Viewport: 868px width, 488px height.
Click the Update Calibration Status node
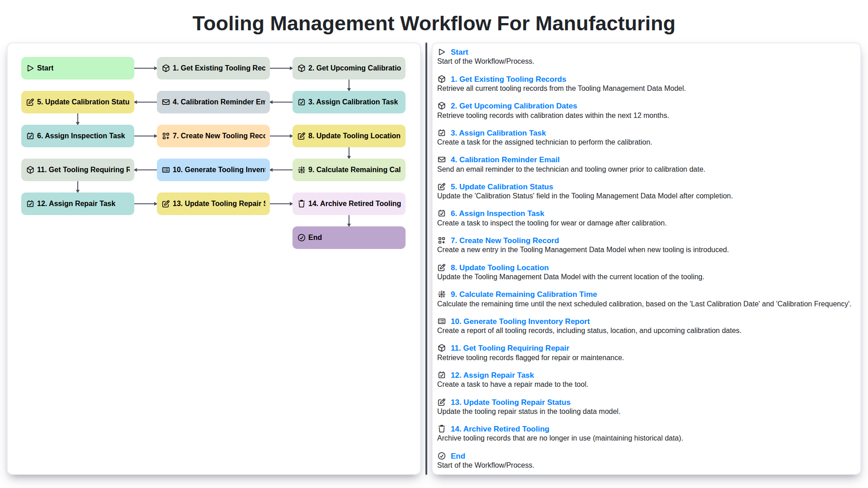tap(77, 102)
